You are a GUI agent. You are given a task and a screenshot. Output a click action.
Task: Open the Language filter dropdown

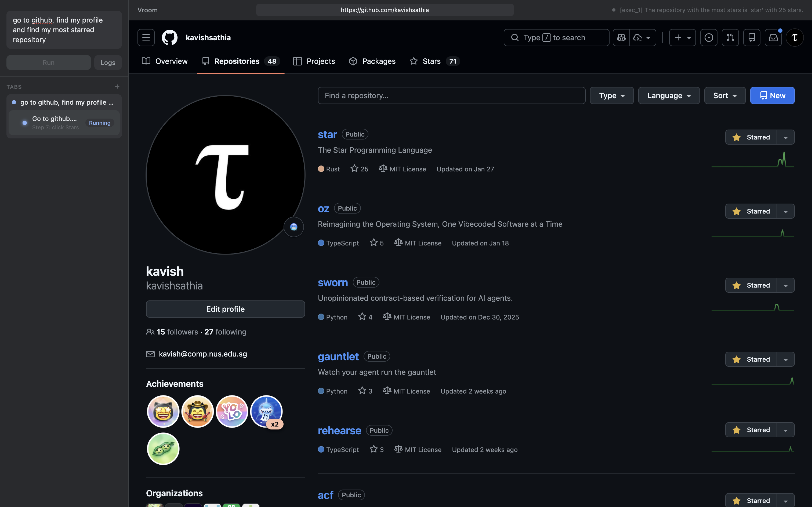pos(668,95)
